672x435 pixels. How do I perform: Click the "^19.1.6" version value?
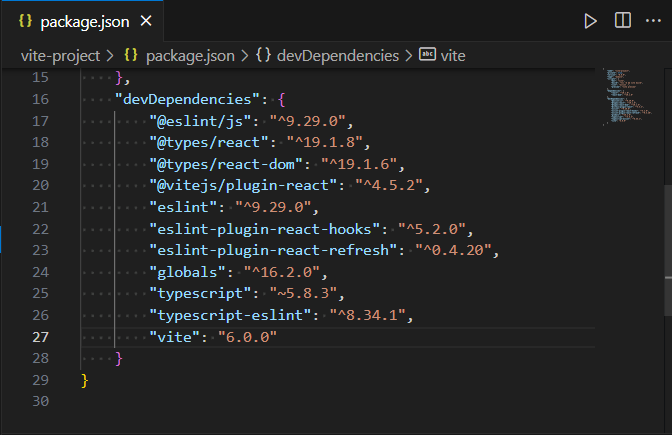[x=359, y=164]
